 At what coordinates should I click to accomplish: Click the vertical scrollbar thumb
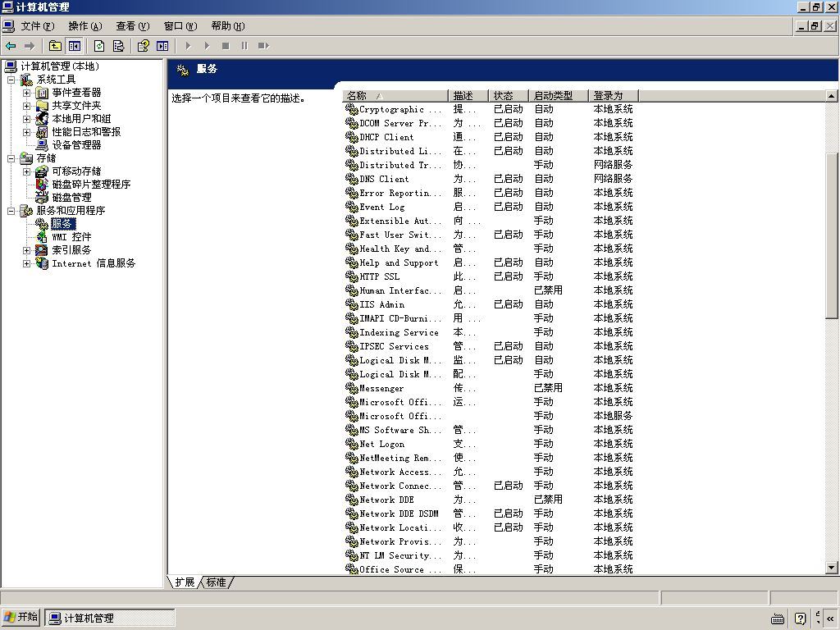pos(832,235)
